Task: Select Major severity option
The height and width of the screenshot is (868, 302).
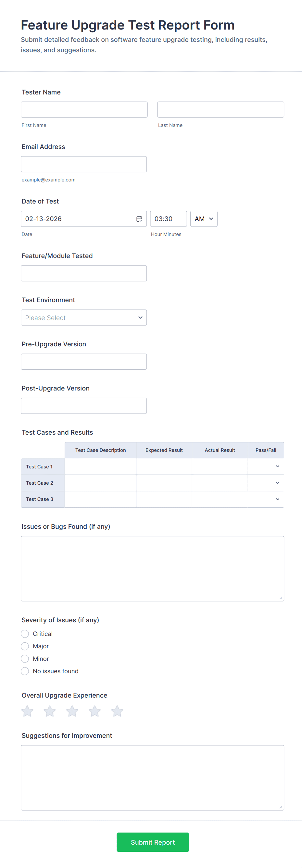Action: 25,646
